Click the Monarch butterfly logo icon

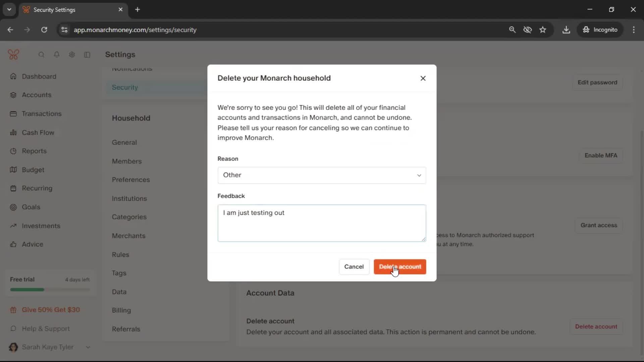click(13, 55)
